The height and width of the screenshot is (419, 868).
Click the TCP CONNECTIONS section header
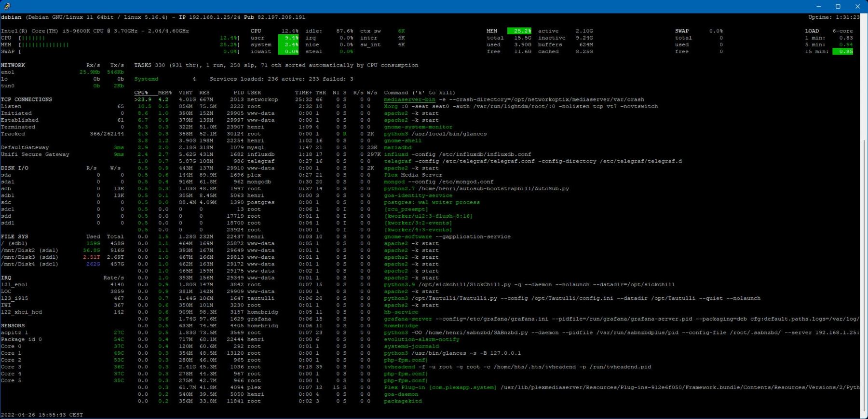[26, 99]
